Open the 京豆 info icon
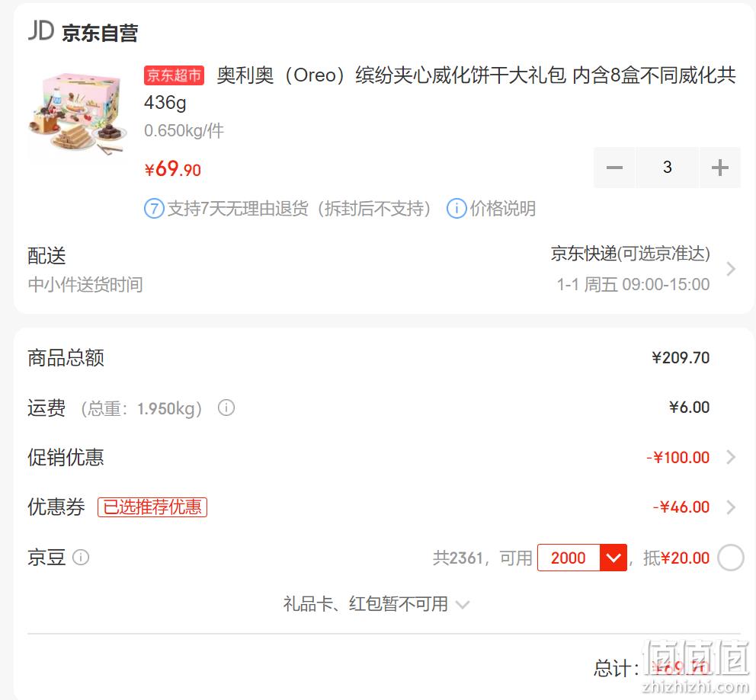This screenshot has width=756, height=700. [x=81, y=558]
